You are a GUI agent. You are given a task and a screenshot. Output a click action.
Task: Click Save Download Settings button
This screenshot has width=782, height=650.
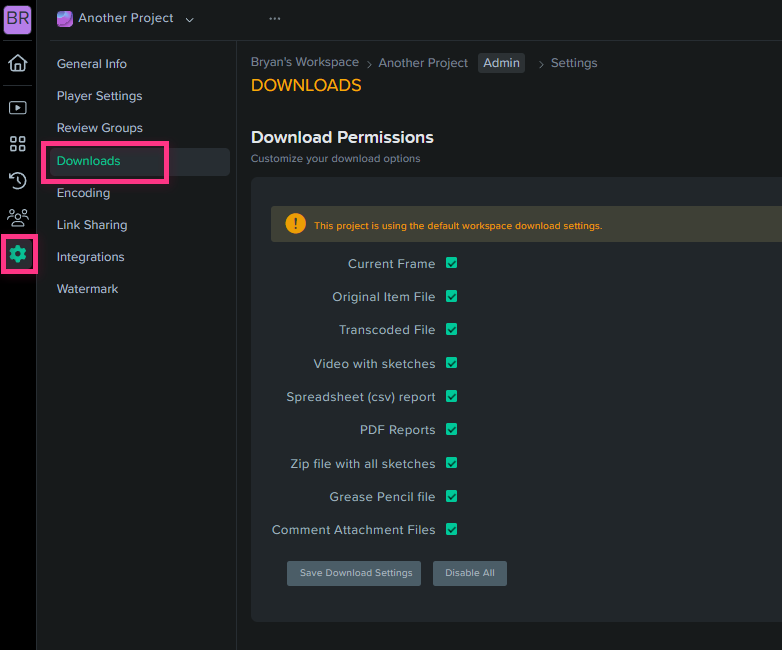click(x=354, y=573)
